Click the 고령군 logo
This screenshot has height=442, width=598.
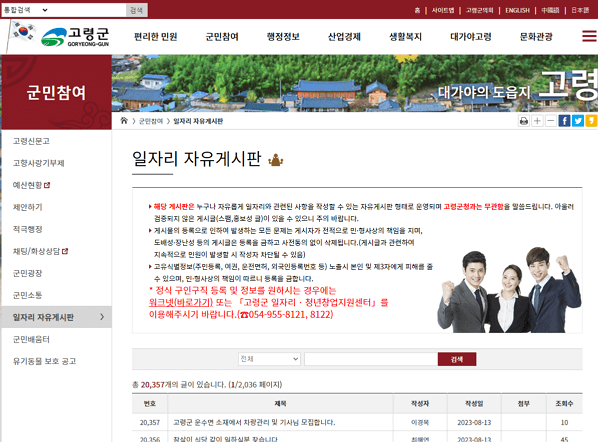(75, 37)
